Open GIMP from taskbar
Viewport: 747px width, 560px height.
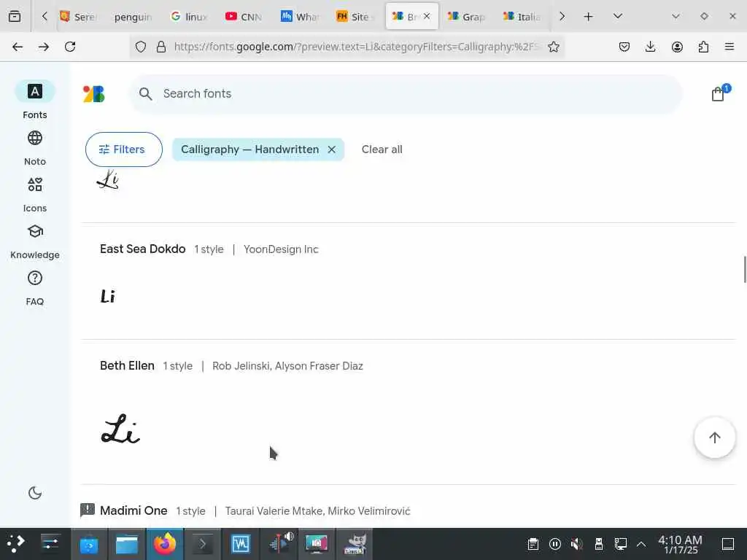click(x=355, y=544)
